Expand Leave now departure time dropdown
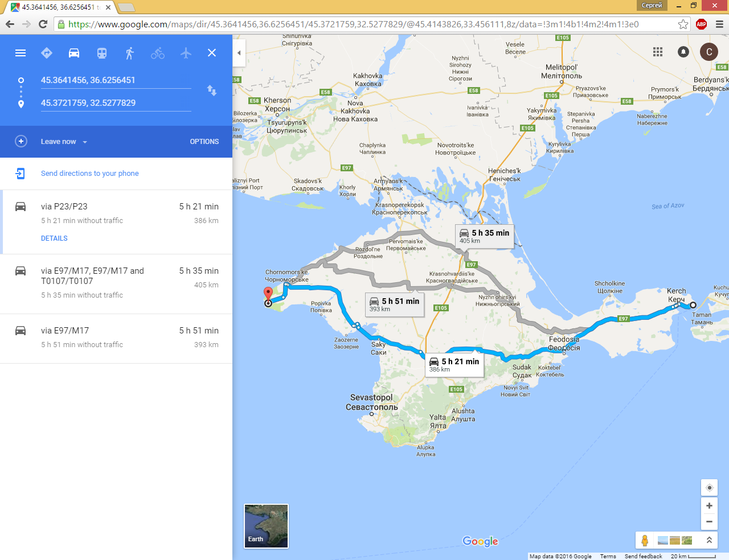The height and width of the screenshot is (560, 729). 64,142
